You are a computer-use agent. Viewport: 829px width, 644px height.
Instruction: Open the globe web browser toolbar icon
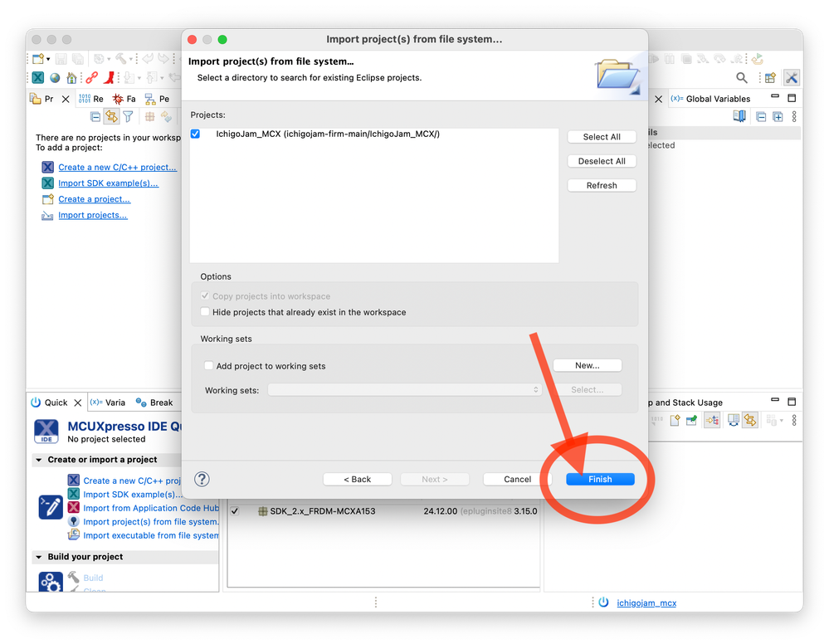55,78
